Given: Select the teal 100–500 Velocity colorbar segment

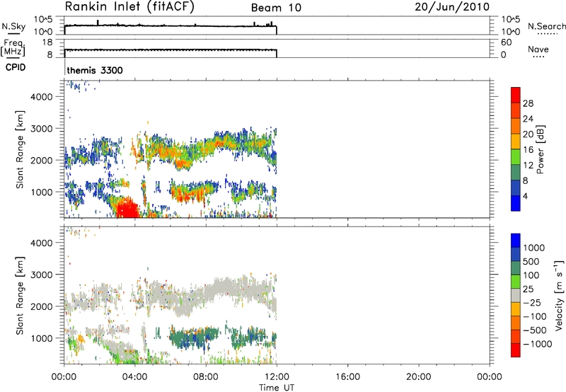Looking at the screenshot, I should point(516,268).
